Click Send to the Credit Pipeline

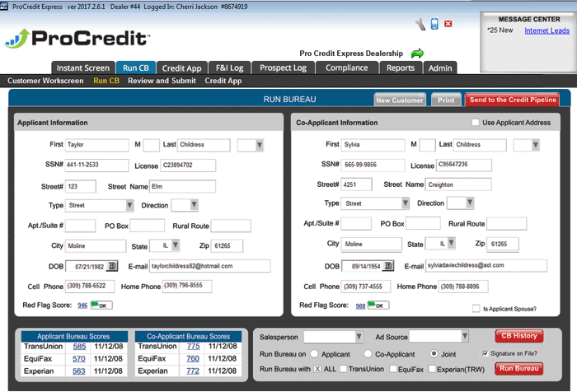513,100
